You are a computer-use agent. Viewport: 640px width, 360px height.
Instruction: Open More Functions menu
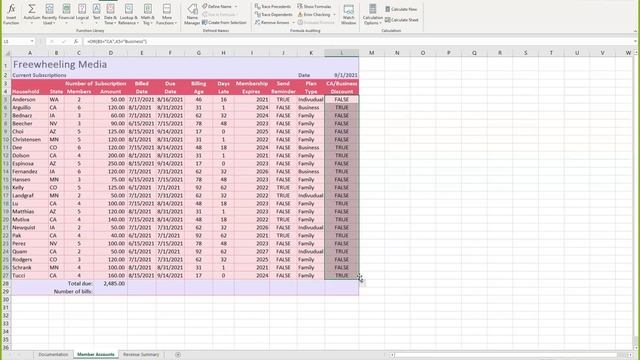coord(167,14)
